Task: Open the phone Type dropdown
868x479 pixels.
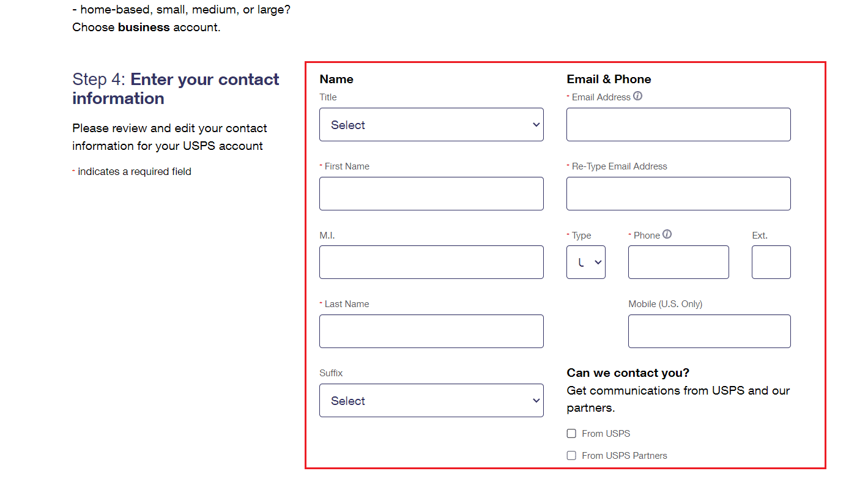Action: point(585,262)
